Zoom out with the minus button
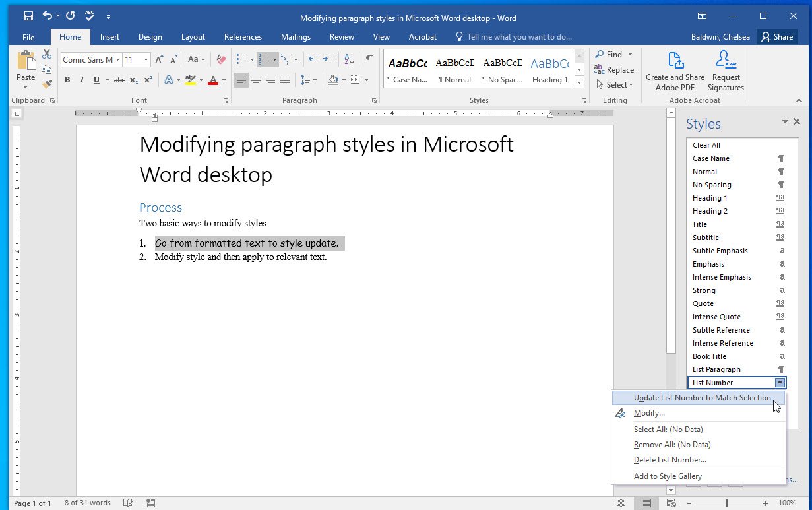The width and height of the screenshot is (812, 510). point(691,503)
